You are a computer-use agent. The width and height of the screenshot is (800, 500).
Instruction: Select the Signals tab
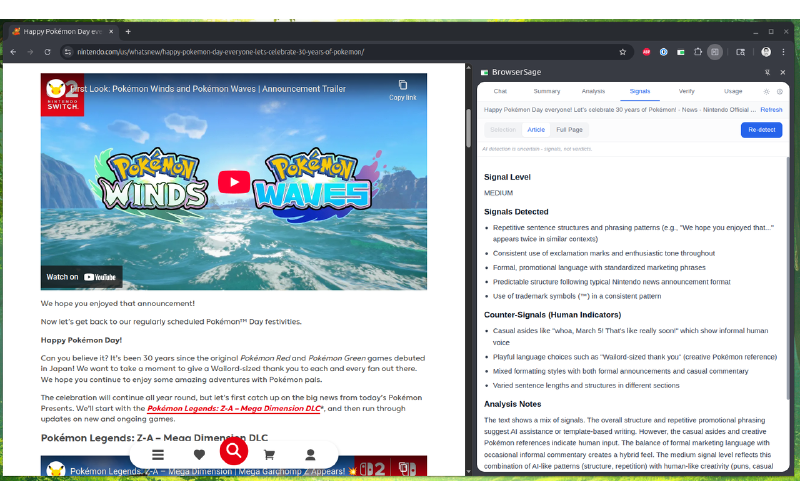tap(640, 91)
